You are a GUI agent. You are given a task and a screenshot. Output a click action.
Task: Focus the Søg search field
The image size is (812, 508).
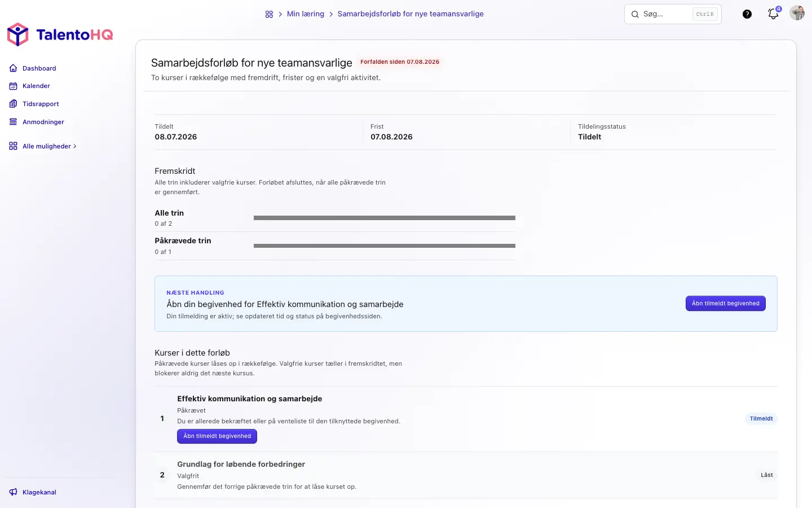673,14
